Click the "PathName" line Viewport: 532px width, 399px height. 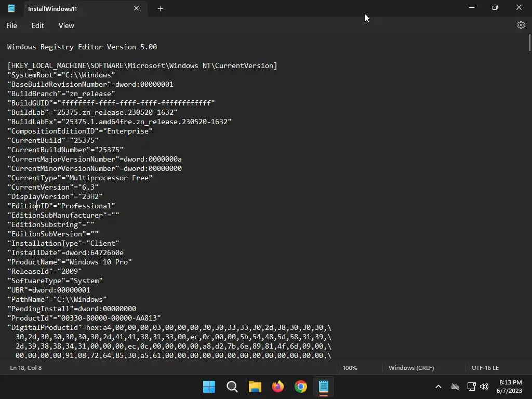click(x=57, y=300)
